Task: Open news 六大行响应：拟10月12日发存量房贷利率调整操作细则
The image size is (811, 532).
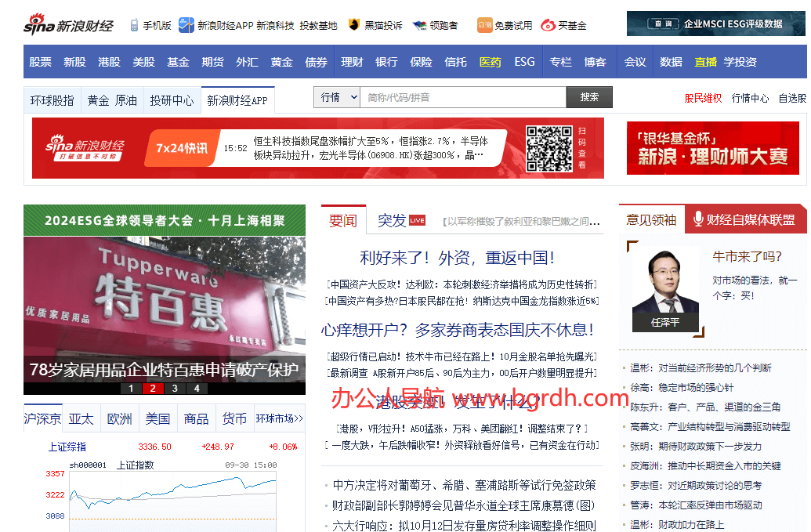Action: (465, 525)
